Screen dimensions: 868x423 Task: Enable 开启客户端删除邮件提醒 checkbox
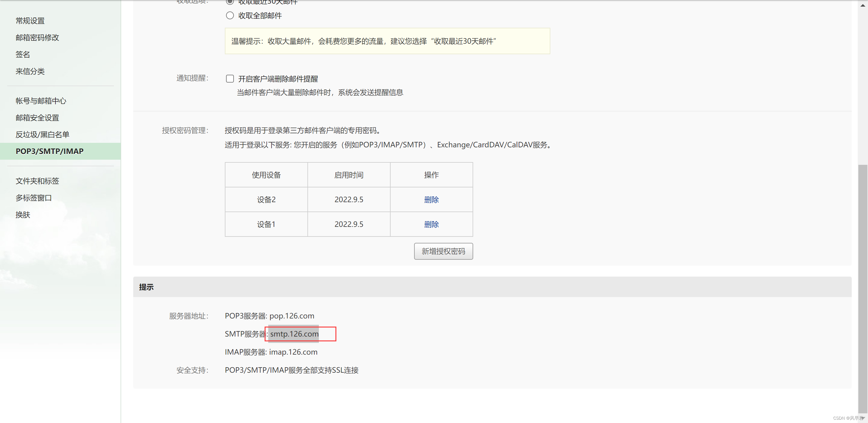pos(230,79)
